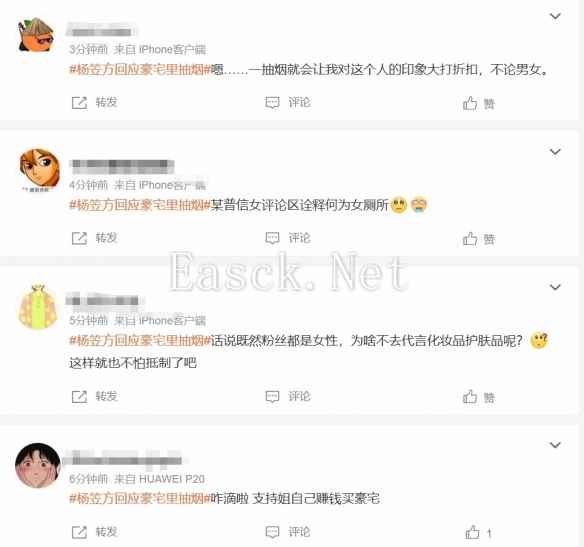
Task: Expand options chevron on third post
Action: tap(555, 287)
